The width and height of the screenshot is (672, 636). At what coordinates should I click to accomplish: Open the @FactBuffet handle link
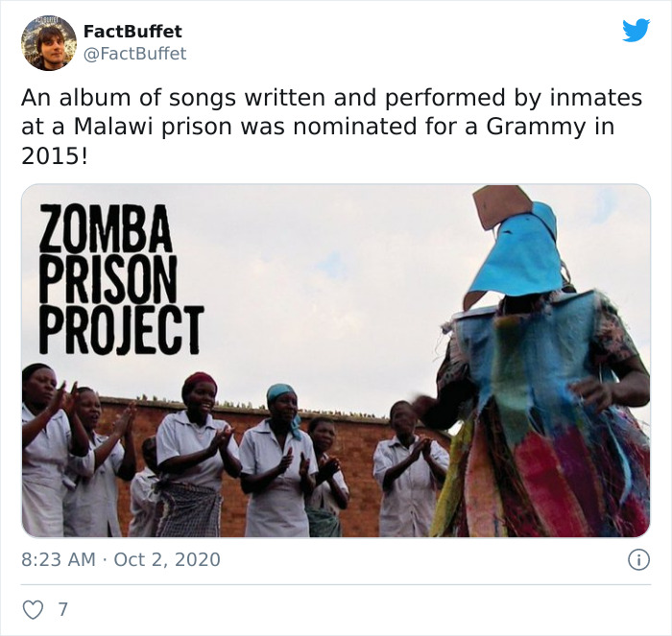134,54
